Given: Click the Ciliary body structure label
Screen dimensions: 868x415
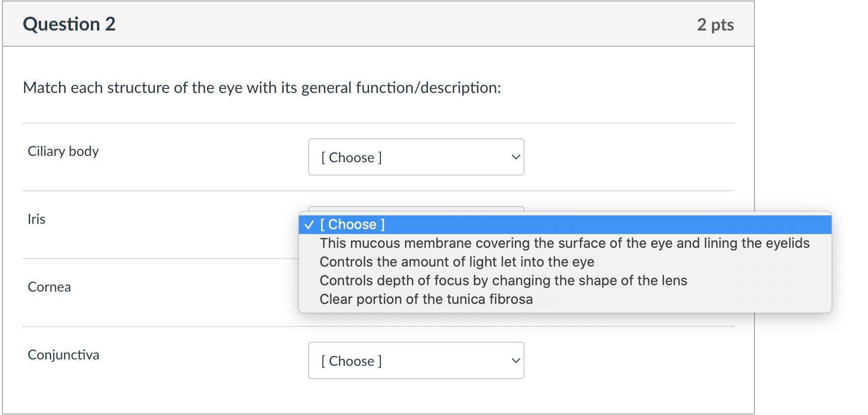Looking at the screenshot, I should pos(63,151).
